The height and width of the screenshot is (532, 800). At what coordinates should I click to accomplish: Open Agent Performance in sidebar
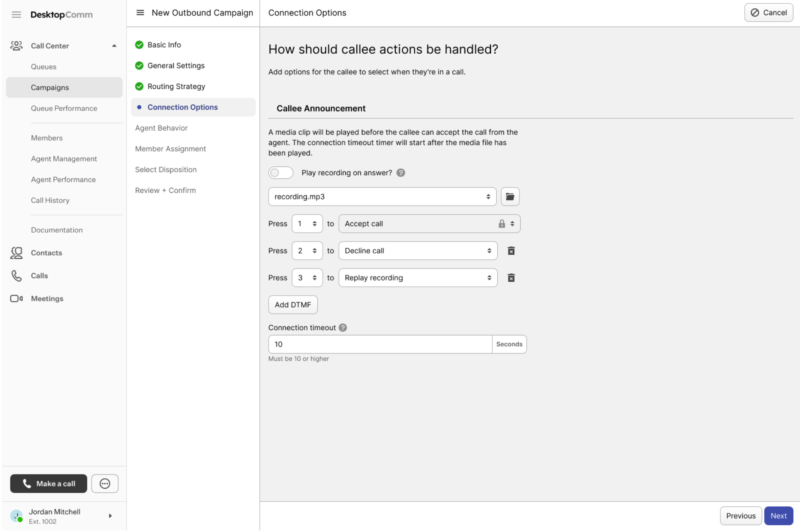(63, 180)
